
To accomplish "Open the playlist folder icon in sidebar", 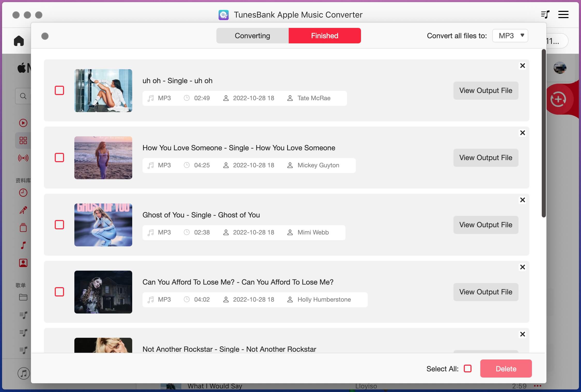I will pos(23,297).
